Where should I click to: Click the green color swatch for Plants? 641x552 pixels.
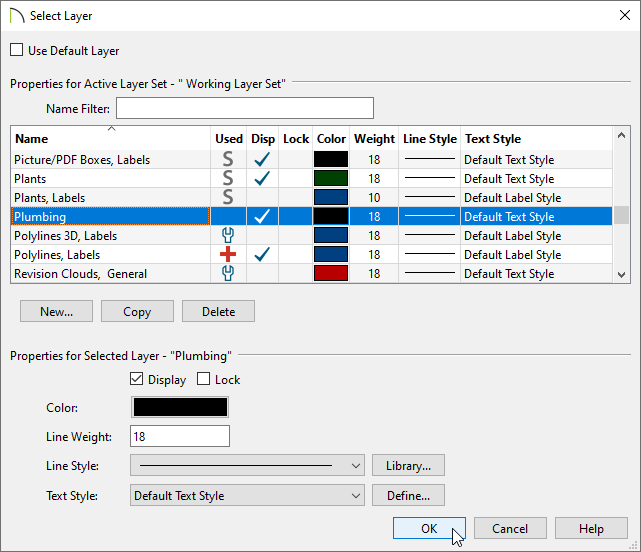(x=331, y=178)
